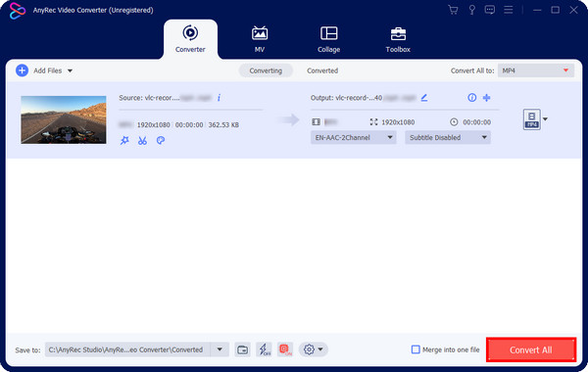Open the scissors cut tool

(x=142, y=141)
